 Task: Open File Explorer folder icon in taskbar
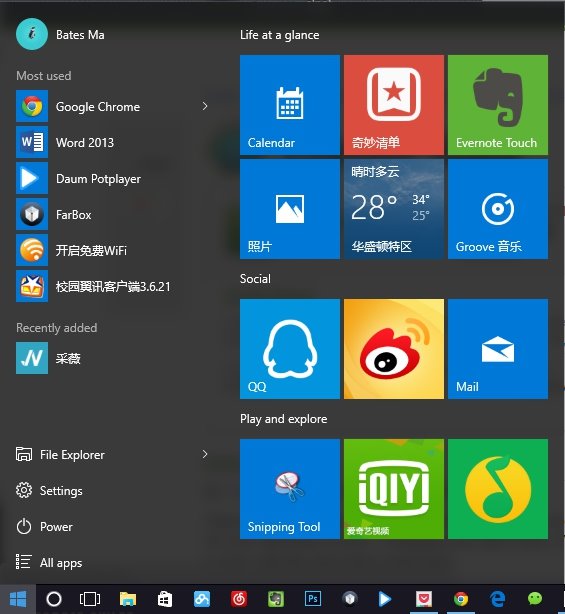tap(128, 599)
